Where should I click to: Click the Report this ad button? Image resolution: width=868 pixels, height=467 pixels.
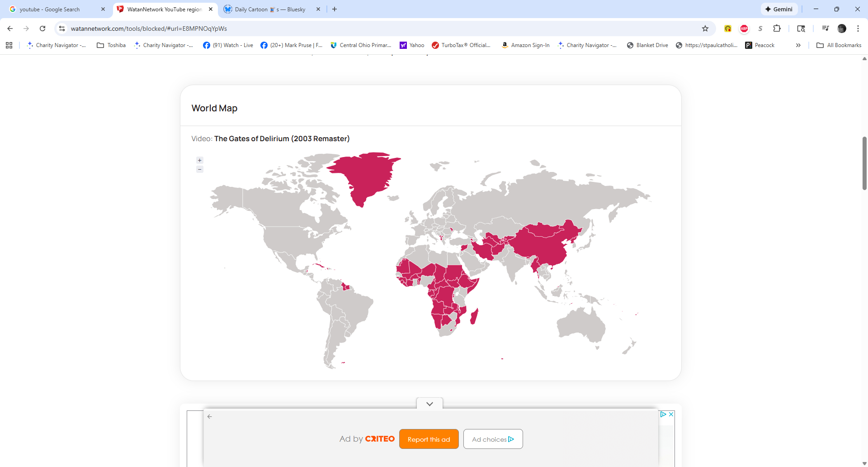click(429, 439)
